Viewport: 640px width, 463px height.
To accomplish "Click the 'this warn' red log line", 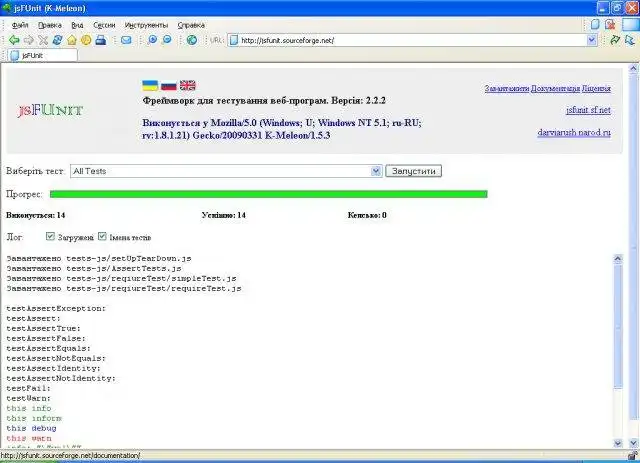I will (29, 438).
